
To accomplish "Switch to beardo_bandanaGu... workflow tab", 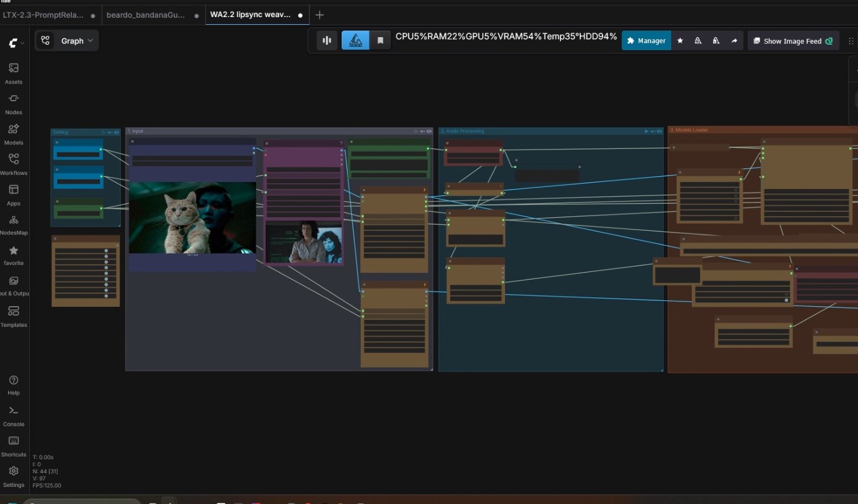I will 153,15.
